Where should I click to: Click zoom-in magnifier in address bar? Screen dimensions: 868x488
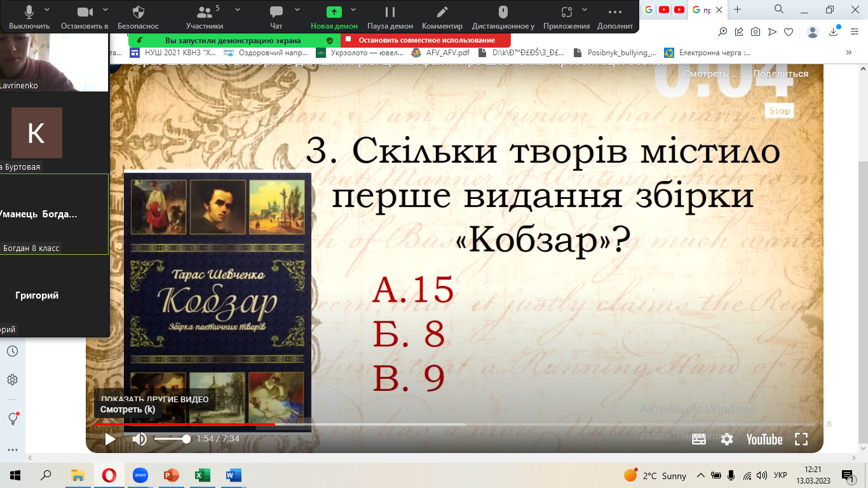tap(722, 32)
